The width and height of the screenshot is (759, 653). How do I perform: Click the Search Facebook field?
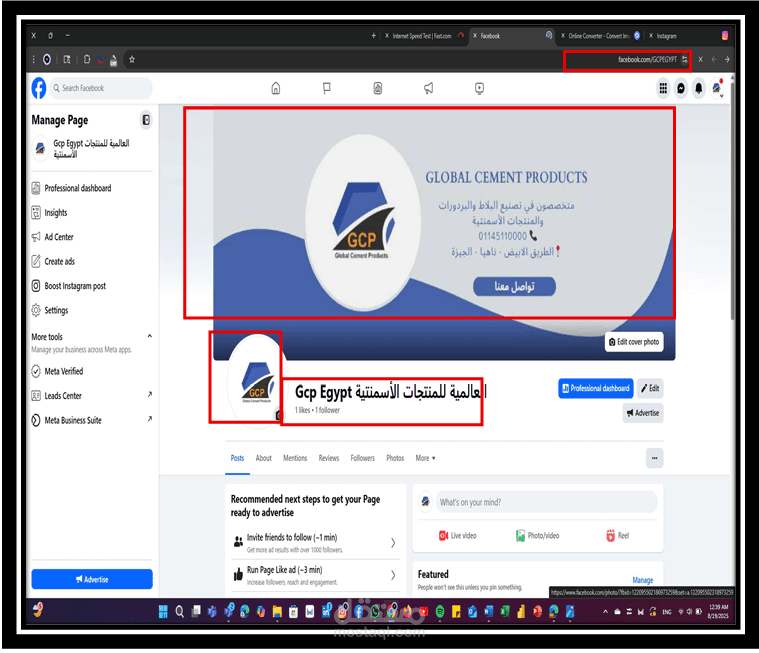coord(101,88)
